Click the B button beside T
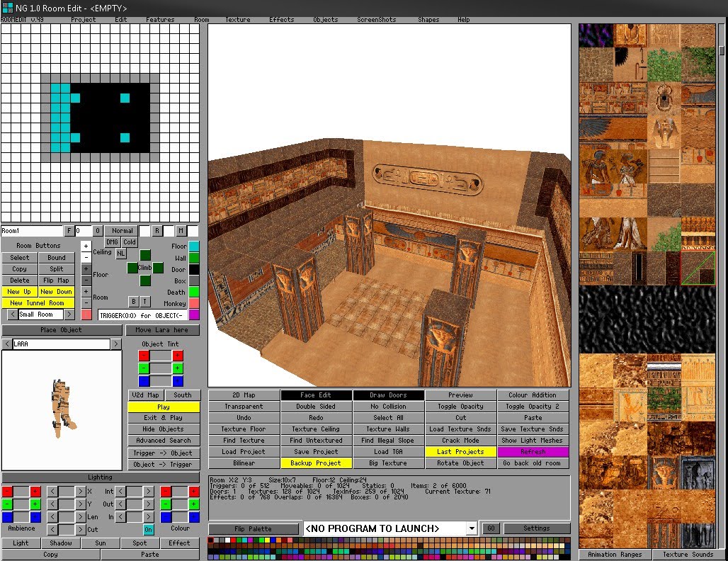 point(133,302)
